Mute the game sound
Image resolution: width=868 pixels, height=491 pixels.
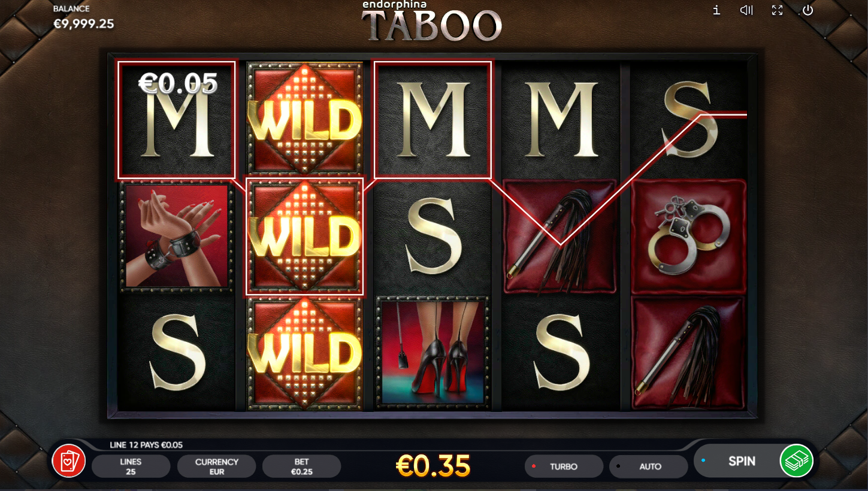[746, 10]
